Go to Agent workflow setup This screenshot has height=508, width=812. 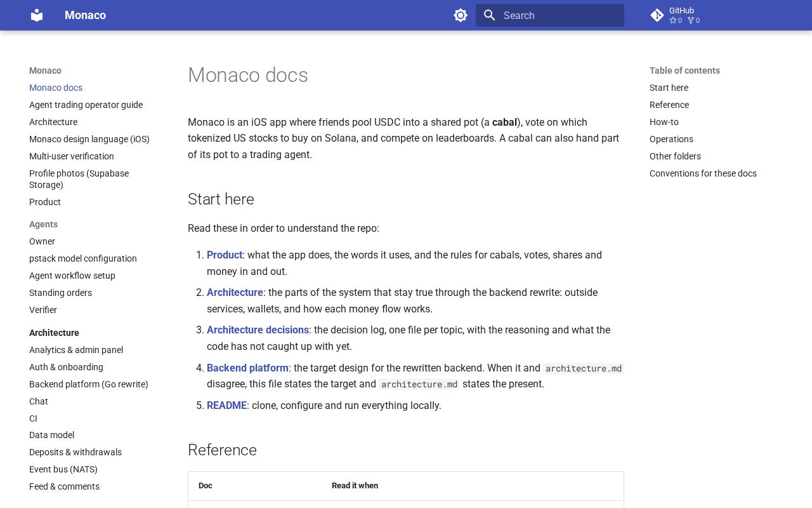(72, 276)
